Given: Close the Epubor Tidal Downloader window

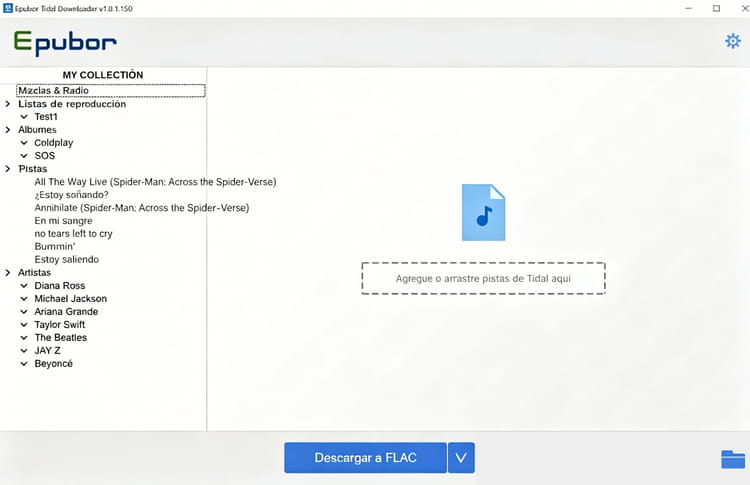Looking at the screenshot, I should tap(744, 8).
